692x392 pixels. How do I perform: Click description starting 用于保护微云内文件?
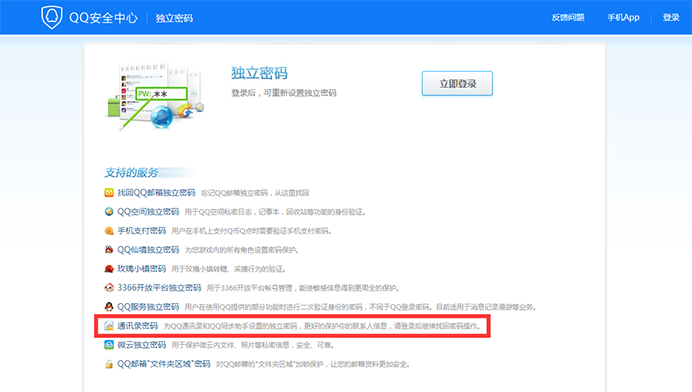253,345
